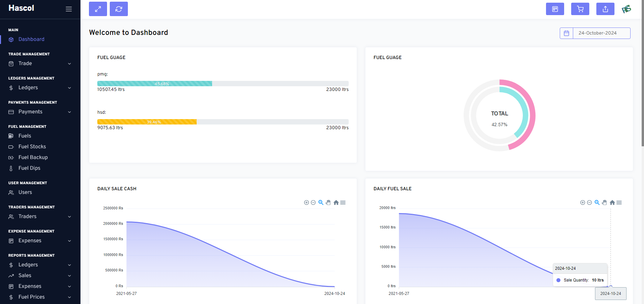This screenshot has height=304, width=644.
Task: Click DAILY FUEL SALE chart title
Action: point(392,189)
